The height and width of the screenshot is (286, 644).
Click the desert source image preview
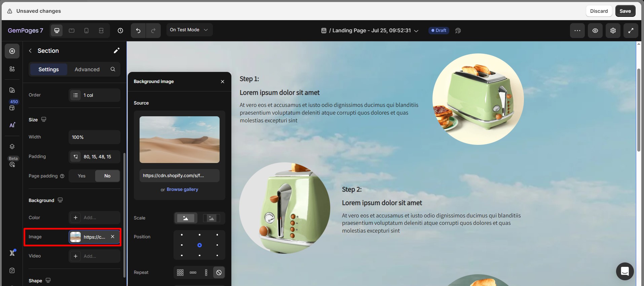(180, 139)
